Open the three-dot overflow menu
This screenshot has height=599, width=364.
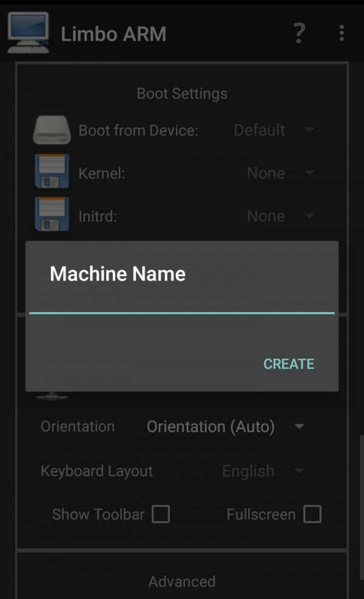[342, 33]
